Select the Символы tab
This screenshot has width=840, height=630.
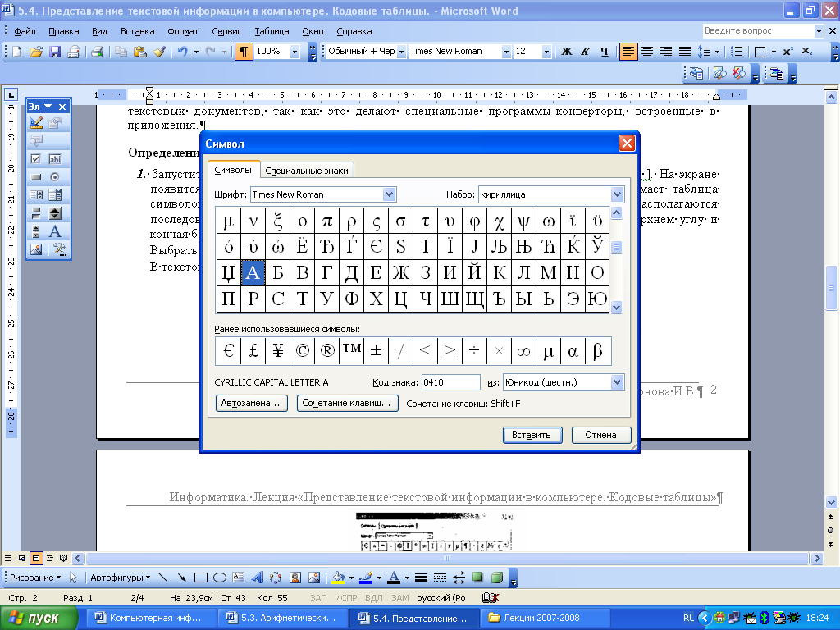[x=232, y=170]
